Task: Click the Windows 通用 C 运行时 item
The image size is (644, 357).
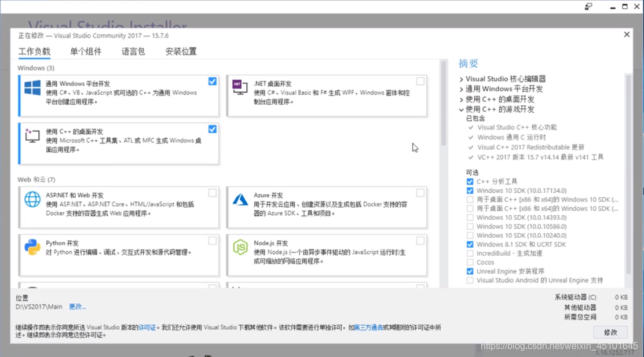Action: coord(512,138)
